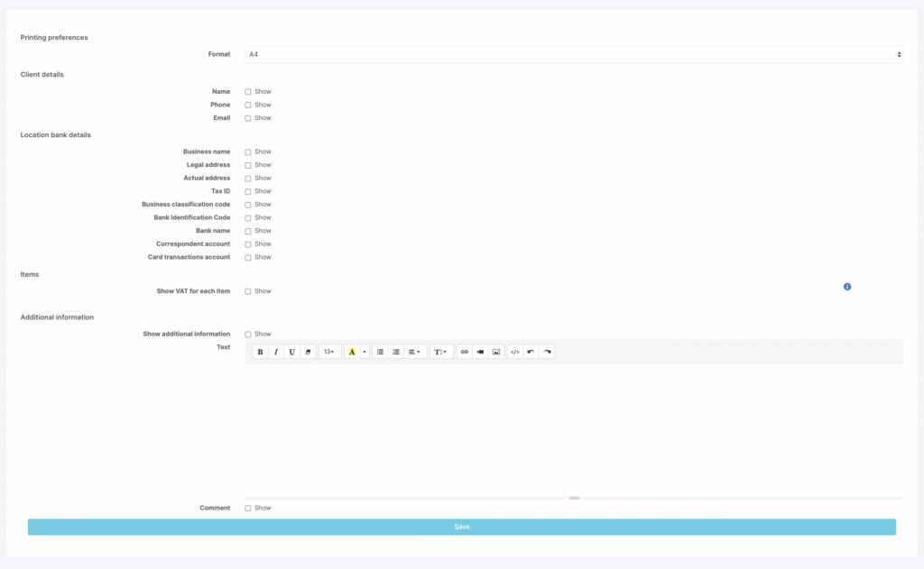Toggle bold formatting in text editor

(260, 352)
